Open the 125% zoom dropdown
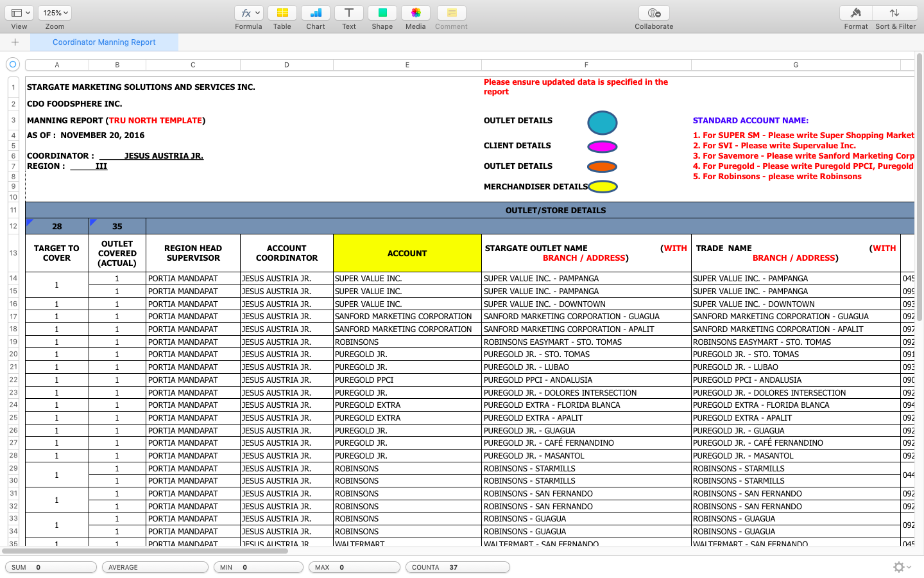Viewport: 924px width, 578px height. coord(55,13)
